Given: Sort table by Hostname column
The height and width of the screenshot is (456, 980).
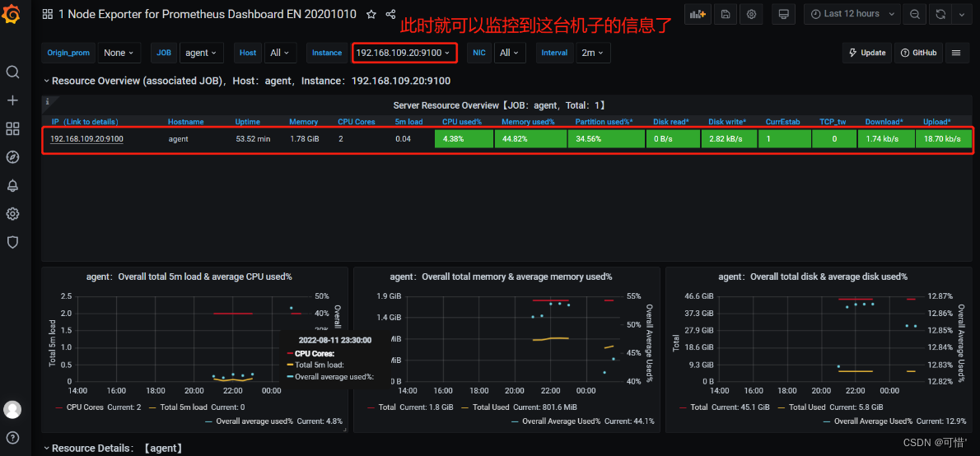Looking at the screenshot, I should 185,122.
